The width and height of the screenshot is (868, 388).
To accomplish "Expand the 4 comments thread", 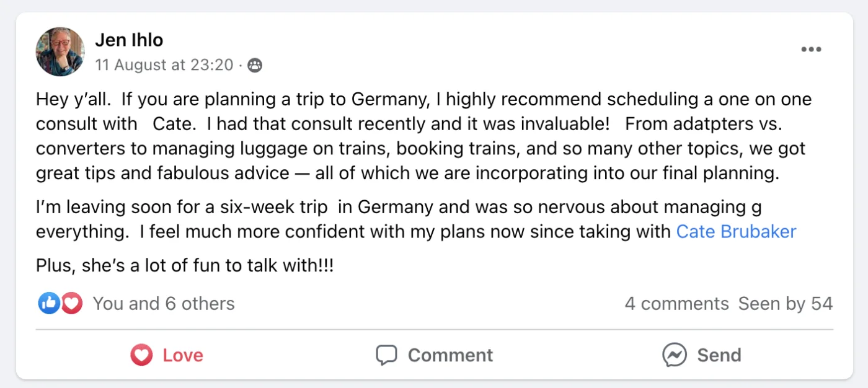I will pos(676,304).
